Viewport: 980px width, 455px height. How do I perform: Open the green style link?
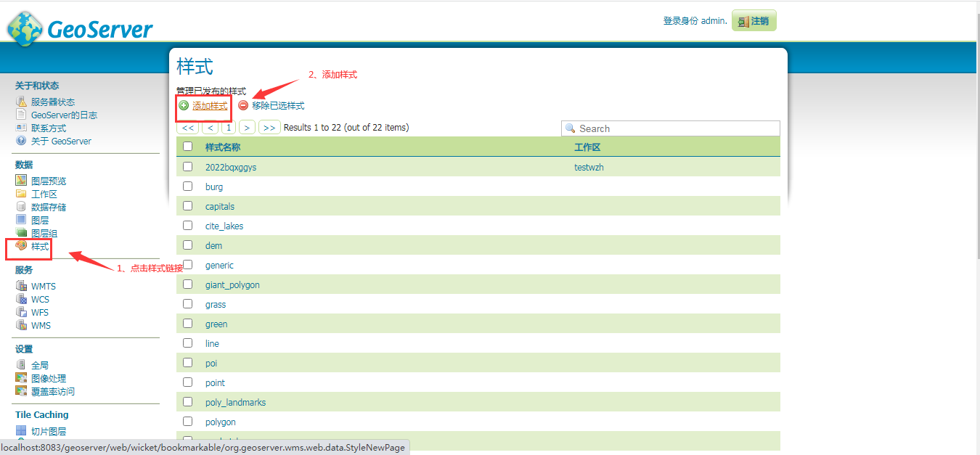click(x=216, y=324)
